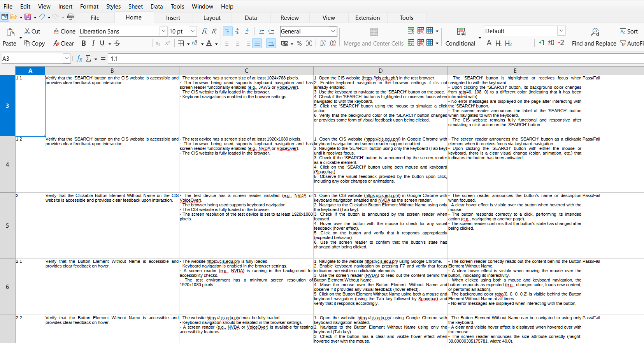Screen dimensions: 644x343
Task: Click the Undo arrow icon
Action: [42, 17]
